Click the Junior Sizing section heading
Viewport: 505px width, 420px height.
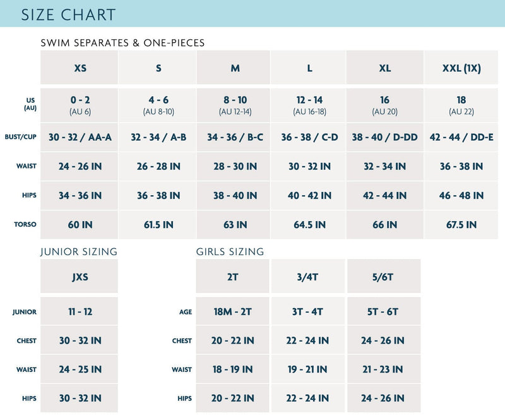coord(79,251)
